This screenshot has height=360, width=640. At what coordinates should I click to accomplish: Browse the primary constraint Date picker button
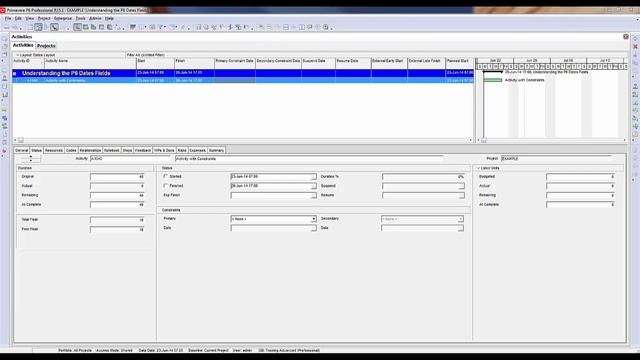313,229
